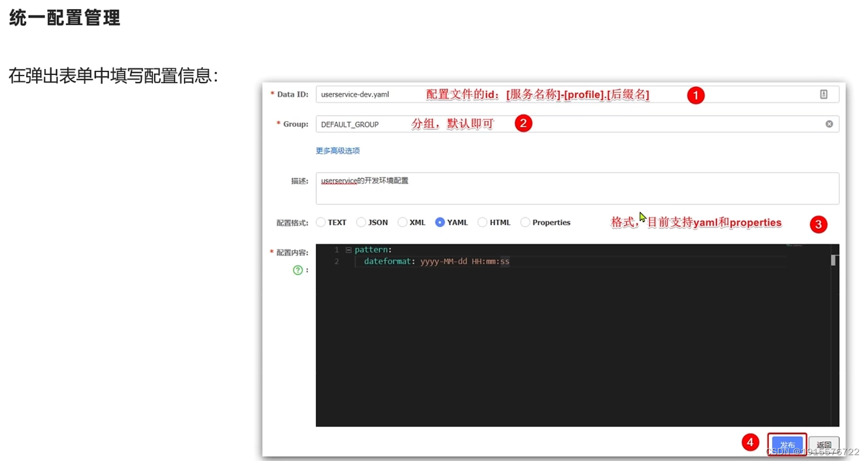The height and width of the screenshot is (461, 868).
Task: Click 发布 to publish the configuration
Action: (786, 445)
